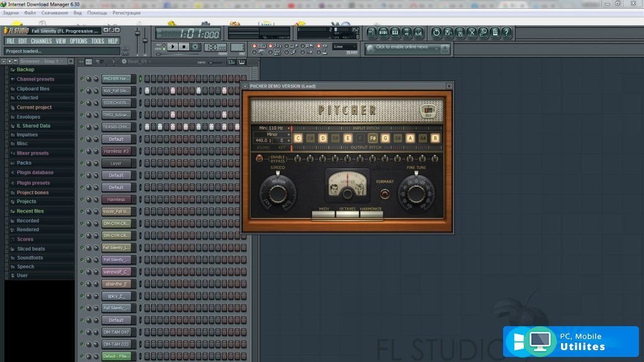Open the Step Sequencer toolbar icon
This screenshot has width=644, height=362.
[x=383, y=33]
